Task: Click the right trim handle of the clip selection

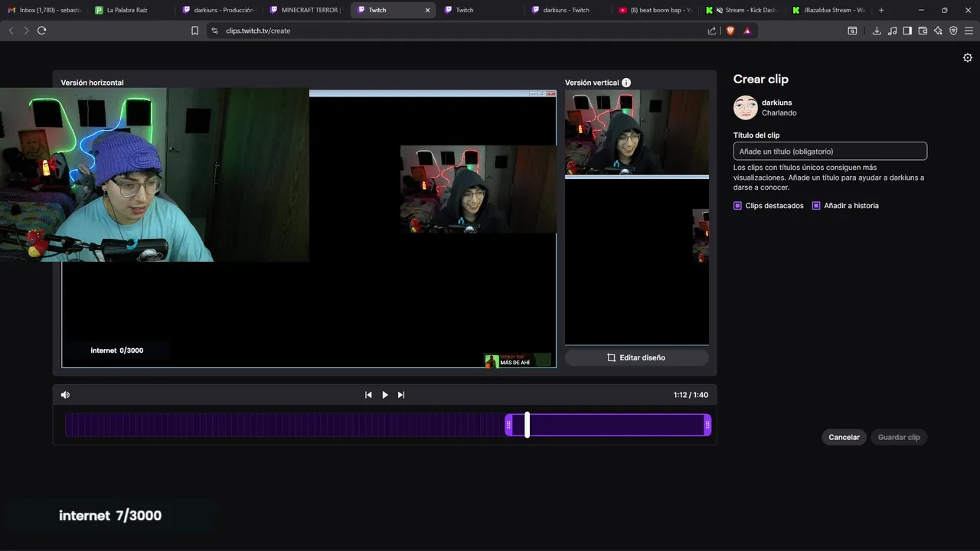Action: pos(707,425)
